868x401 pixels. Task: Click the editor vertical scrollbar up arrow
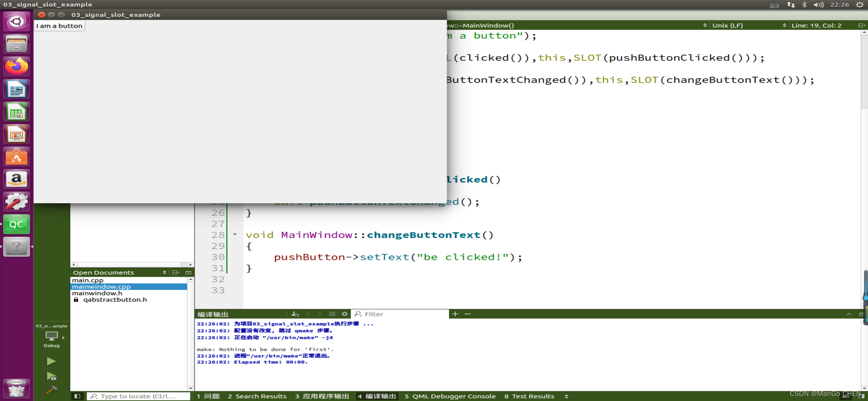(864, 33)
